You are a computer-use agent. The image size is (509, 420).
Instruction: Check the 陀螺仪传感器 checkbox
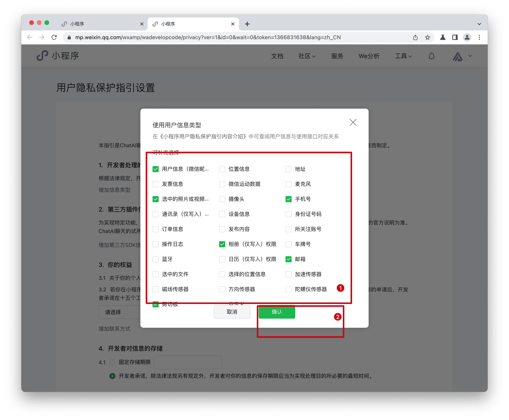288,289
